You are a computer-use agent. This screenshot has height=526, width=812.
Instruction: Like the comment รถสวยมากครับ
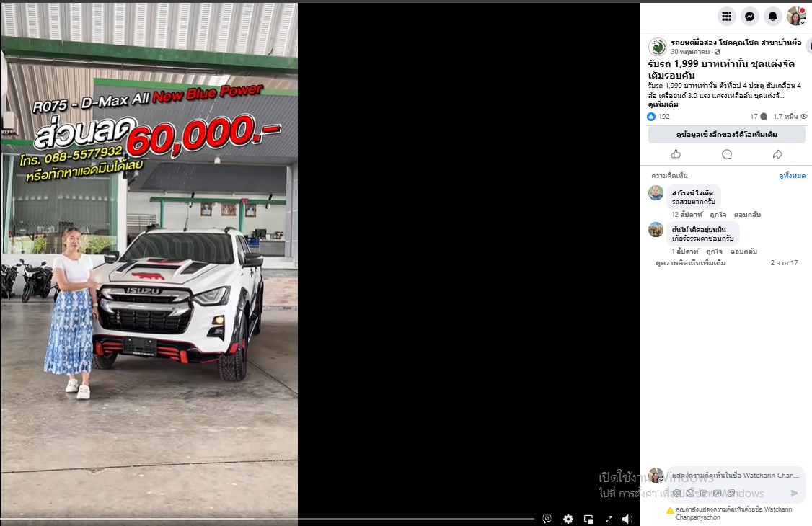(718, 214)
